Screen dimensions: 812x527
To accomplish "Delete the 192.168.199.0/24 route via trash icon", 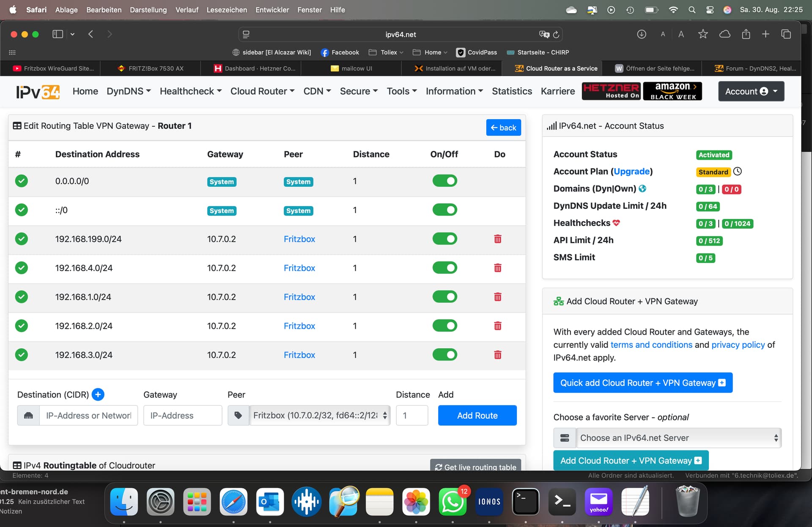I will (x=497, y=239).
